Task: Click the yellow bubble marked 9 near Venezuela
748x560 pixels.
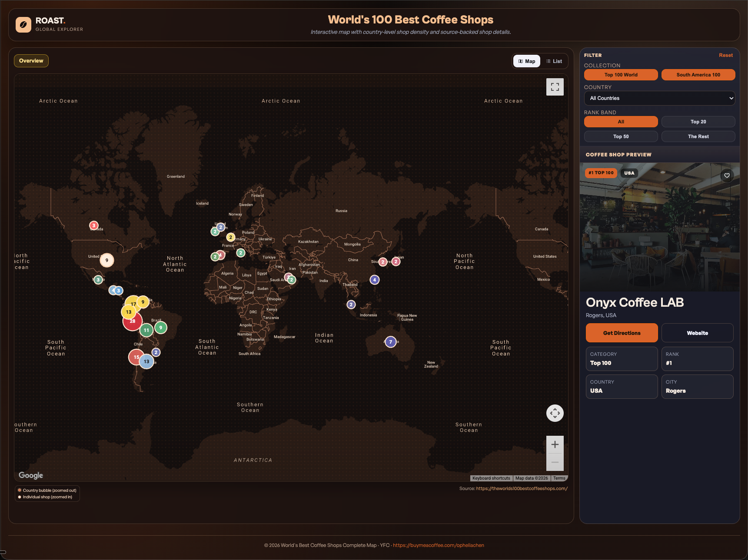Action: 143,302
